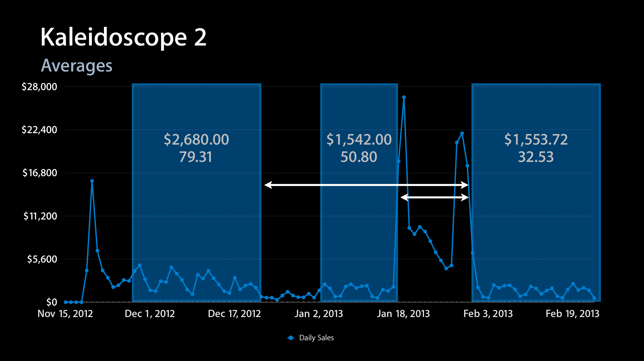This screenshot has height=361, width=644.
Task: Click the Kaleidoscope 2 title text
Action: click(123, 37)
